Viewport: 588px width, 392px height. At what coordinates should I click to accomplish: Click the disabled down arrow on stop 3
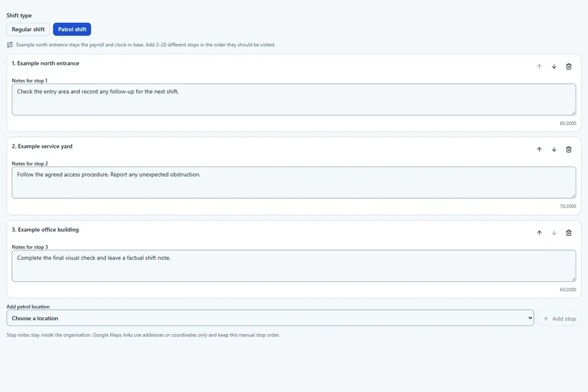tap(554, 233)
